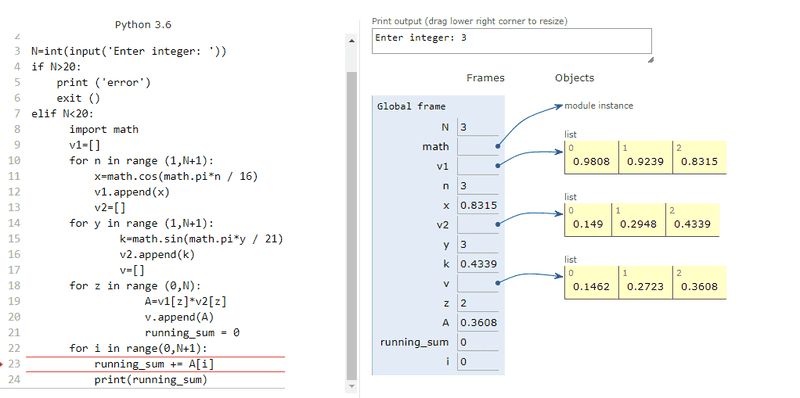Click the 'elif N<20:' code line
This screenshot has width=800, height=398.
(x=62, y=114)
